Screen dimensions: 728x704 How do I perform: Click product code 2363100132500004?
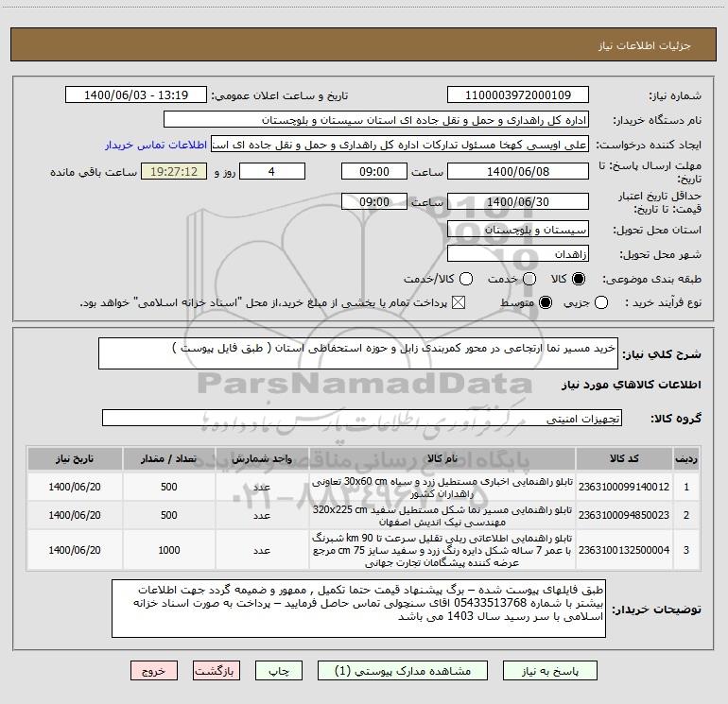(624, 550)
